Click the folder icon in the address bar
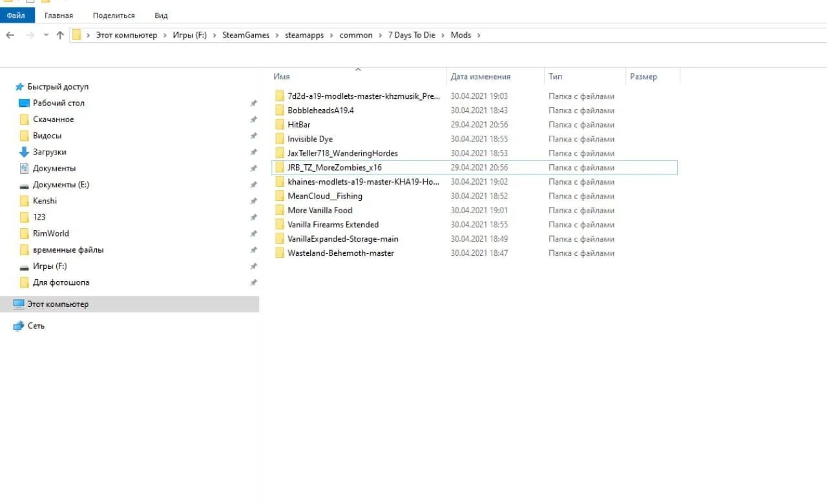827x504 pixels. [x=76, y=35]
